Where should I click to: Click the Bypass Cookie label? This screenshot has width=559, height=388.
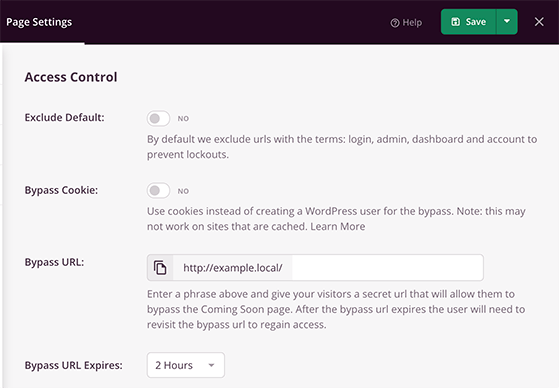[61, 190]
